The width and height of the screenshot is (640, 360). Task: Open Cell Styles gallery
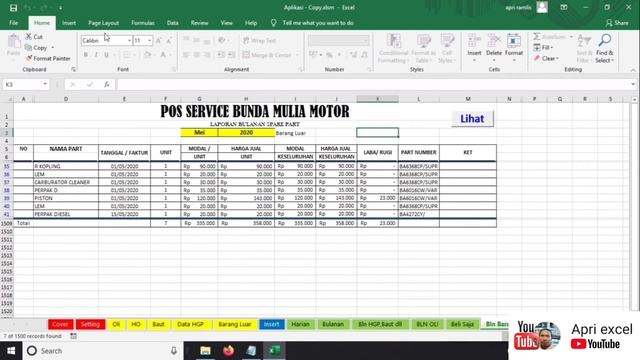(x=447, y=49)
